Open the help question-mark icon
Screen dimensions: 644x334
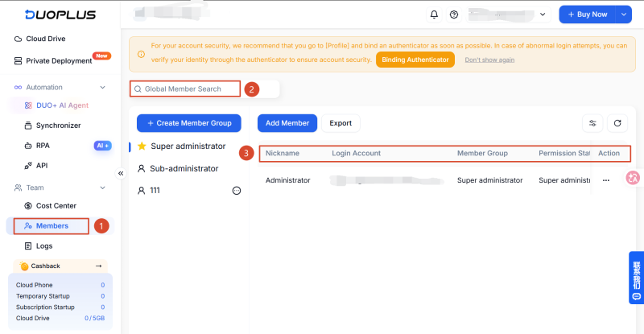click(454, 14)
